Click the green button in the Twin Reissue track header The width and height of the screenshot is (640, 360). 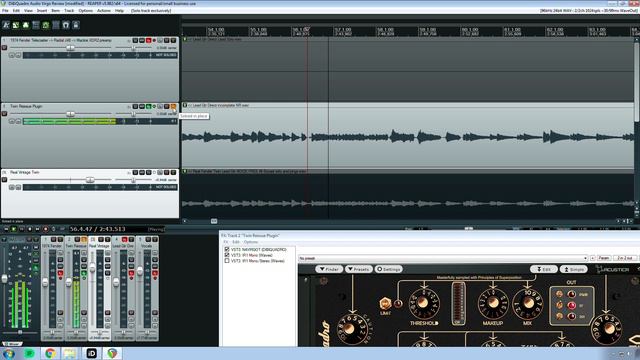click(x=149, y=107)
